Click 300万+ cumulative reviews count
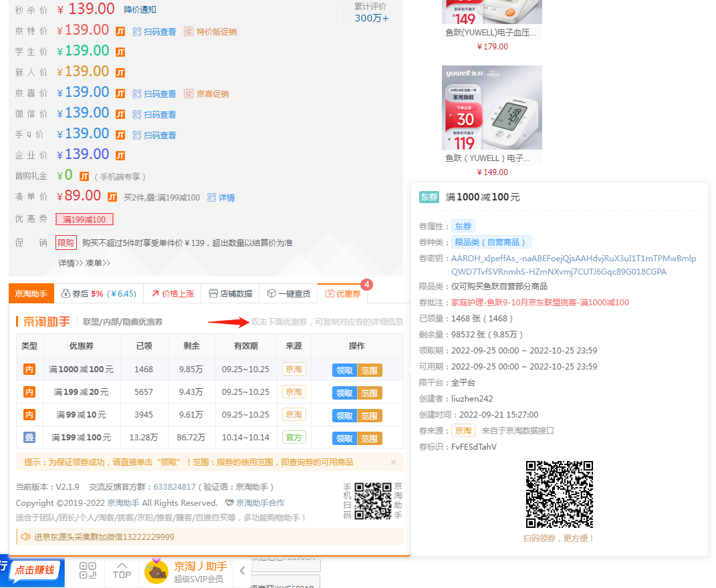716x588 pixels. click(372, 18)
